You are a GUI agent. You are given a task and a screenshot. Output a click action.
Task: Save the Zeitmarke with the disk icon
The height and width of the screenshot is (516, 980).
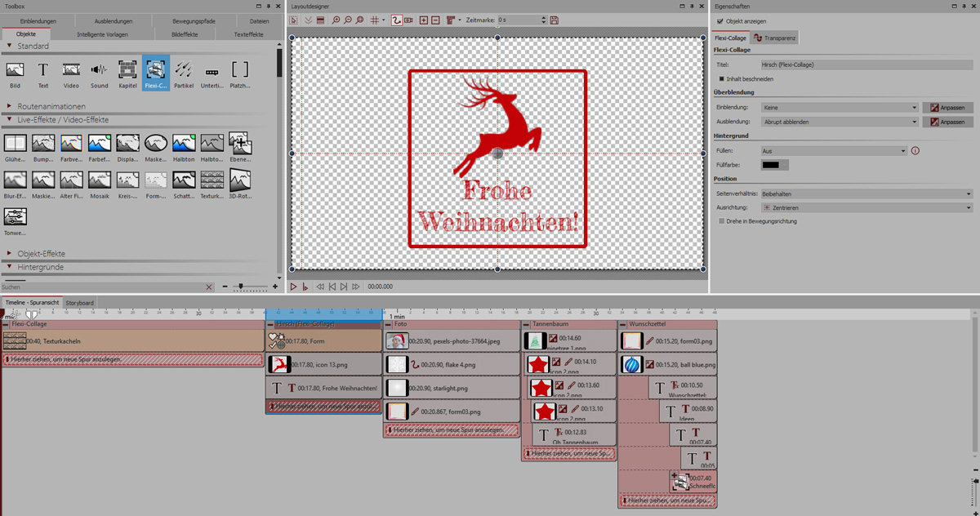(555, 20)
